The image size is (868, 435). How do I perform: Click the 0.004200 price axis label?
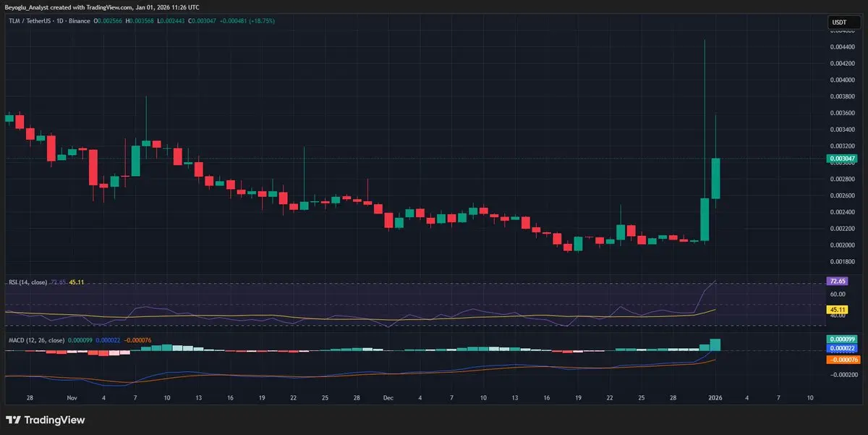[841, 64]
